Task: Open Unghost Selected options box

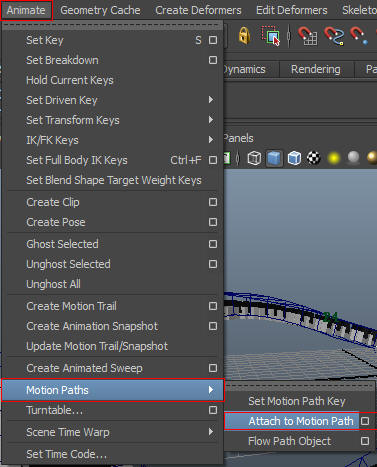Action: click(x=213, y=264)
